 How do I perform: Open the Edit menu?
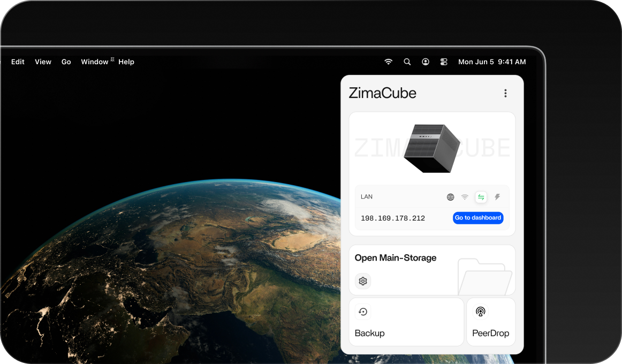[x=18, y=62]
